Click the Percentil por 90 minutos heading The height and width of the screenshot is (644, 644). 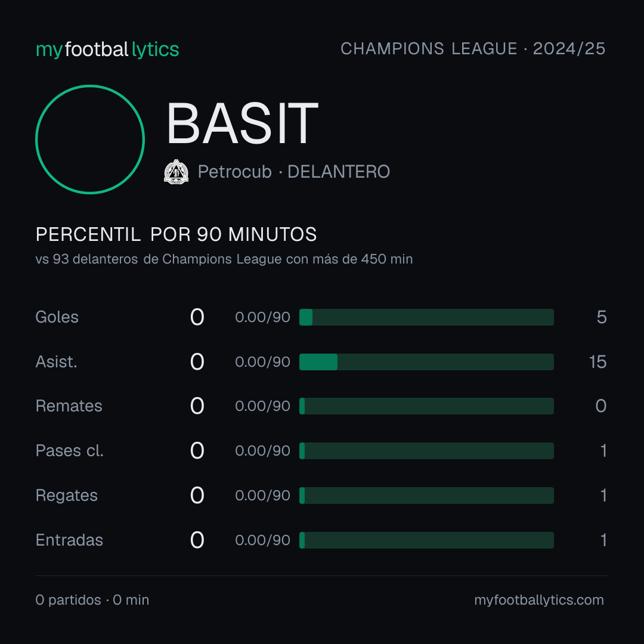pyautogui.click(x=176, y=234)
